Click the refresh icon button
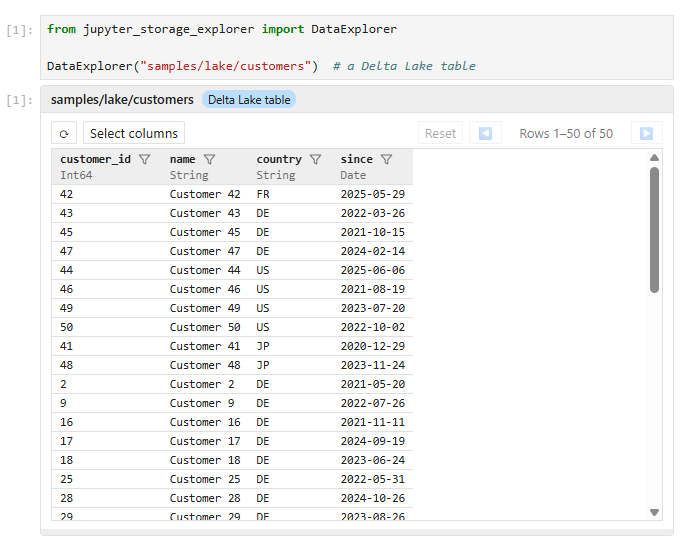The height and width of the screenshot is (537, 681). 64,133
